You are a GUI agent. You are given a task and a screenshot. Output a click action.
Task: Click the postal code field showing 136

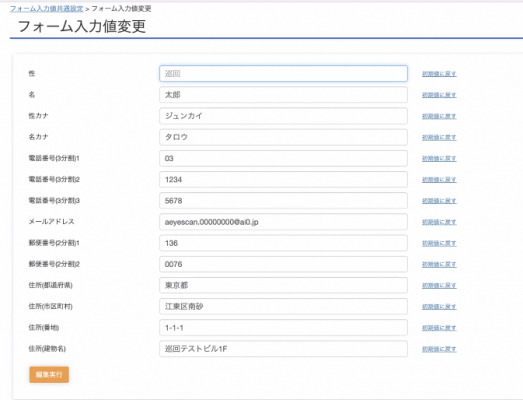pyautogui.click(x=283, y=243)
